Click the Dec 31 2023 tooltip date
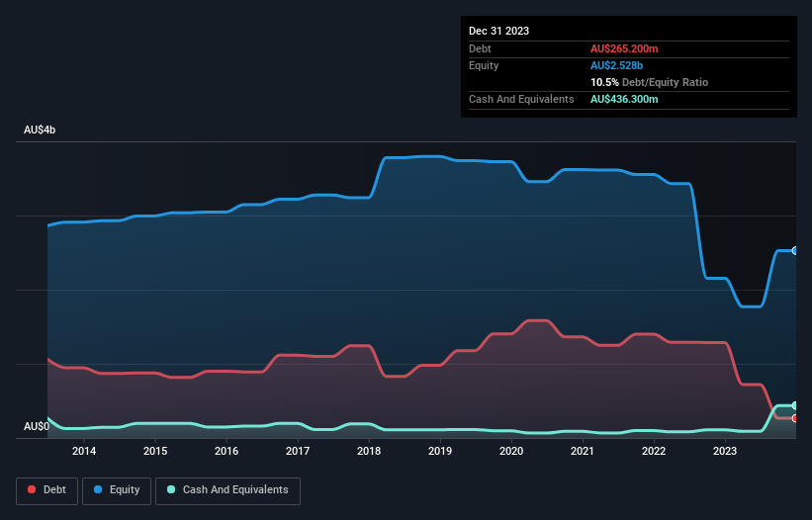The height and width of the screenshot is (520, 812). [498, 31]
